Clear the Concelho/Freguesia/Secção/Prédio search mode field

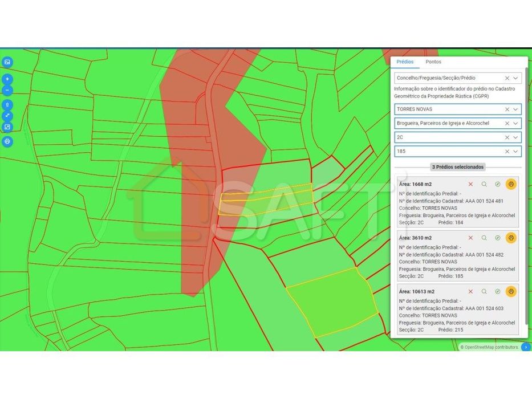507,78
